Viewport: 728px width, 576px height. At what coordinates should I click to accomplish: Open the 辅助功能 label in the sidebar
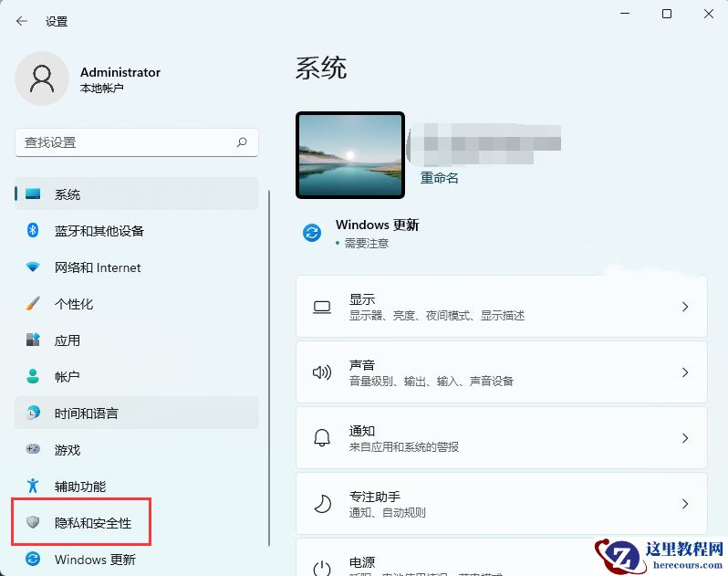pos(80,487)
